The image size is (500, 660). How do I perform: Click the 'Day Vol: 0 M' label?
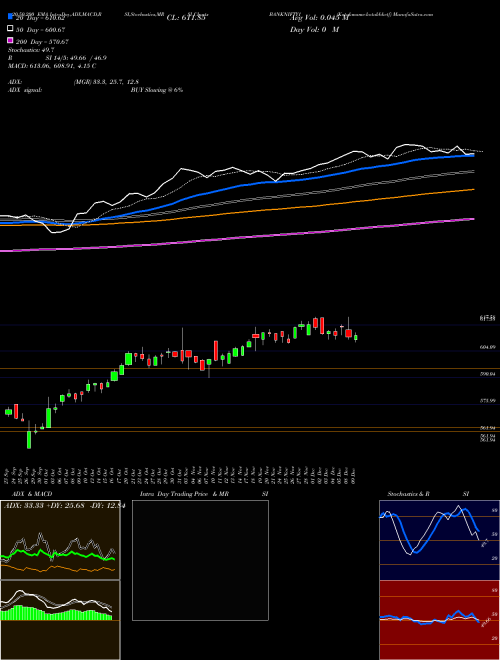[314, 29]
